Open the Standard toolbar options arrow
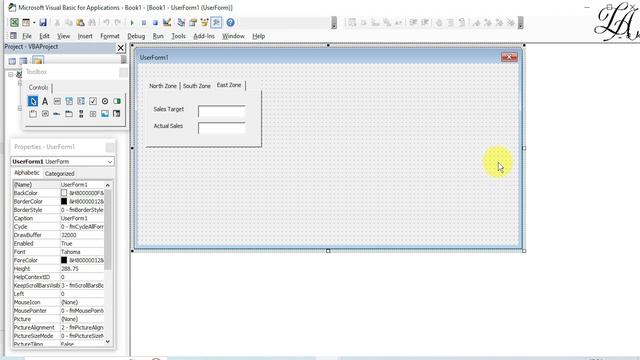Viewport: 640px width, 360px height. pyautogui.click(x=334, y=23)
